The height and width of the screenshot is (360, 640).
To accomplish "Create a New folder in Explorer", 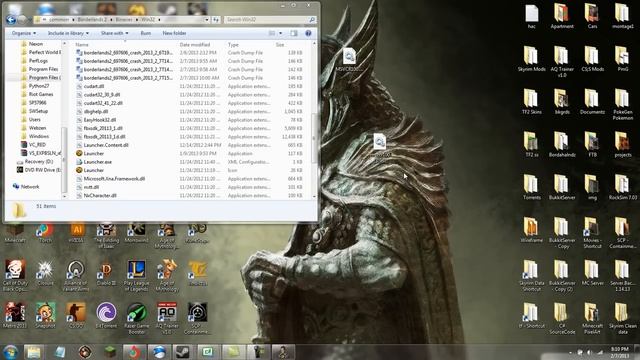I will click(174, 33).
